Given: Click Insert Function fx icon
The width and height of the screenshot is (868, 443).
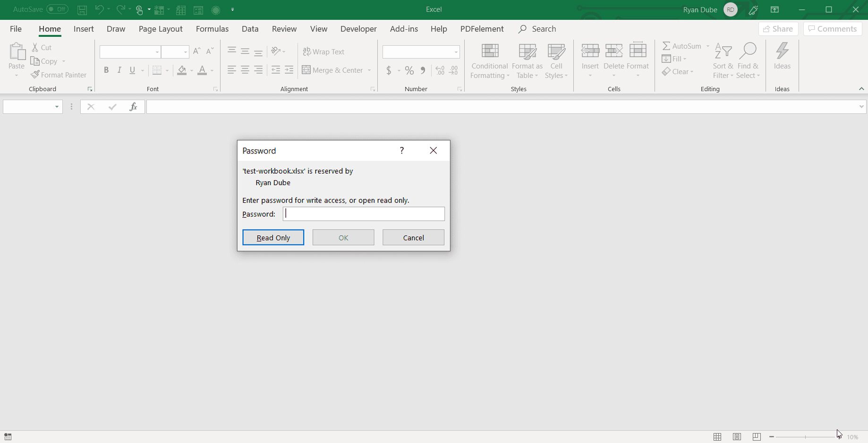Looking at the screenshot, I should [133, 107].
